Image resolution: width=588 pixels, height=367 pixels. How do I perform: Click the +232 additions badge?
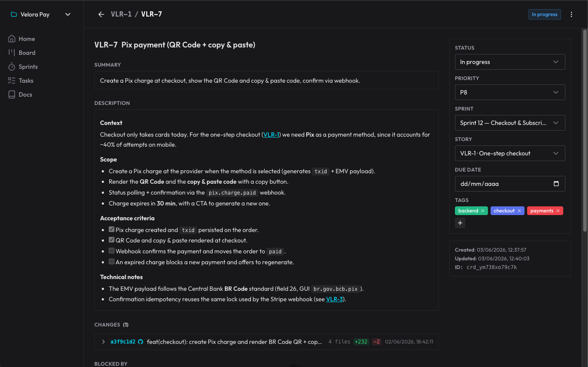pos(361,342)
